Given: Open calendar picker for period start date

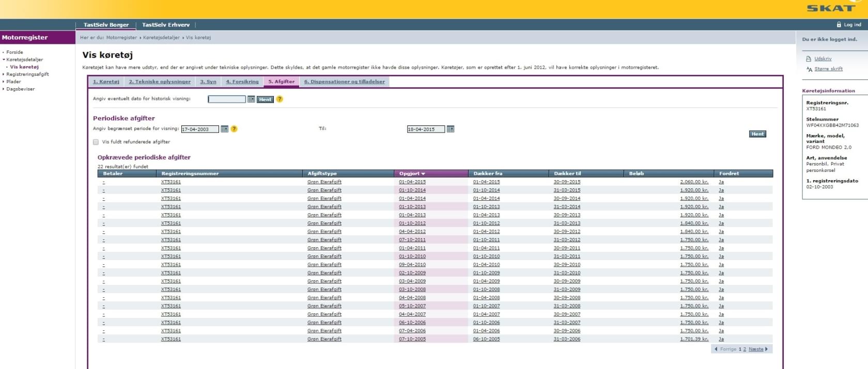Looking at the screenshot, I should [224, 129].
